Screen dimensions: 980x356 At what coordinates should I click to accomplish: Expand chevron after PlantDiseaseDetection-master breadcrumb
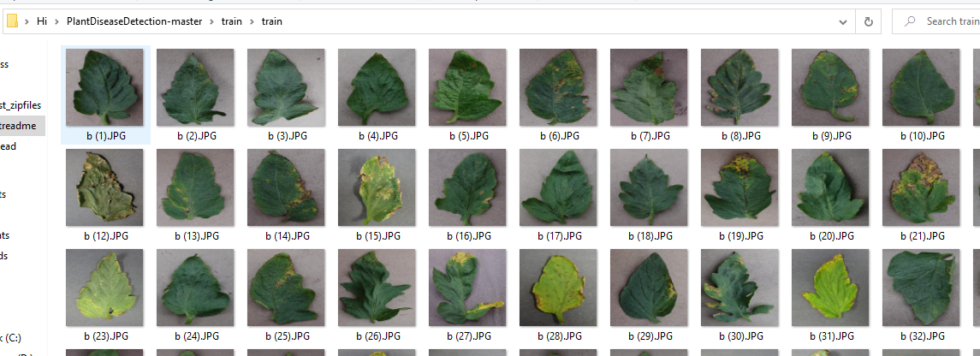point(212,21)
